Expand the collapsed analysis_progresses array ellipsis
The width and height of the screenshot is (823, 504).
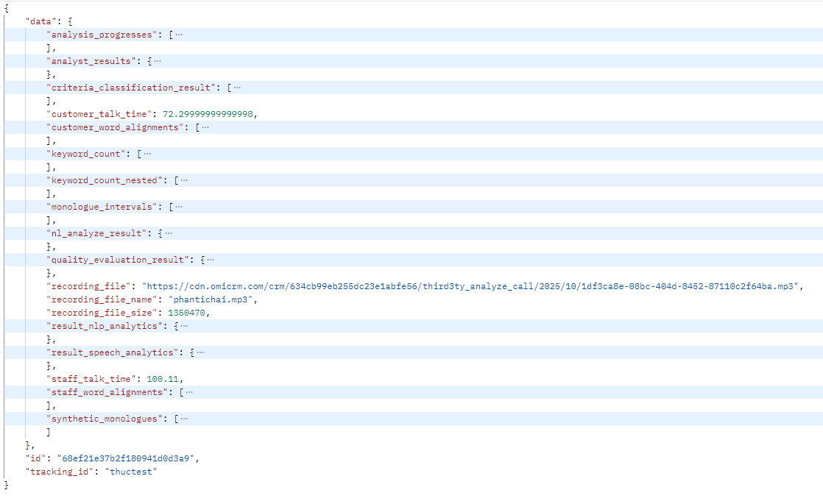coord(179,35)
